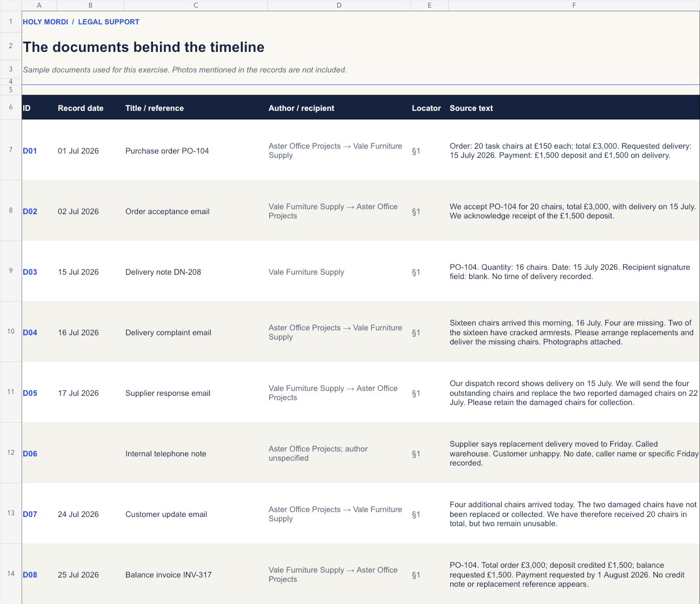Click the HOLY MORDI / LEGAL SUPPORT breadcrumb
700x604 pixels.
point(81,22)
